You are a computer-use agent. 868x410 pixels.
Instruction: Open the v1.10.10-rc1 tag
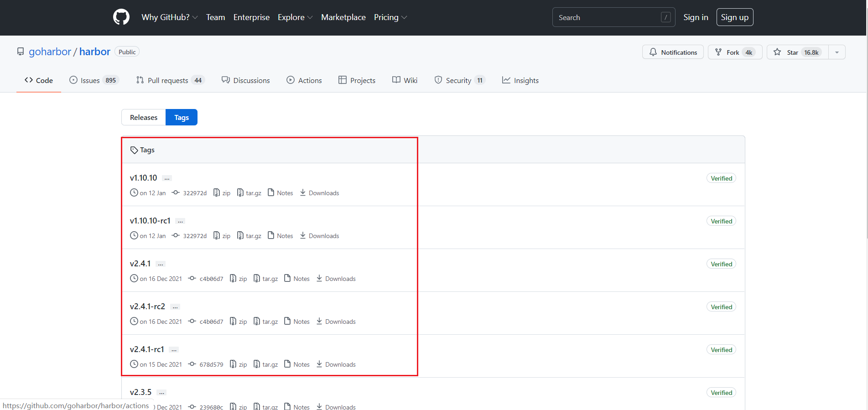[x=150, y=221]
